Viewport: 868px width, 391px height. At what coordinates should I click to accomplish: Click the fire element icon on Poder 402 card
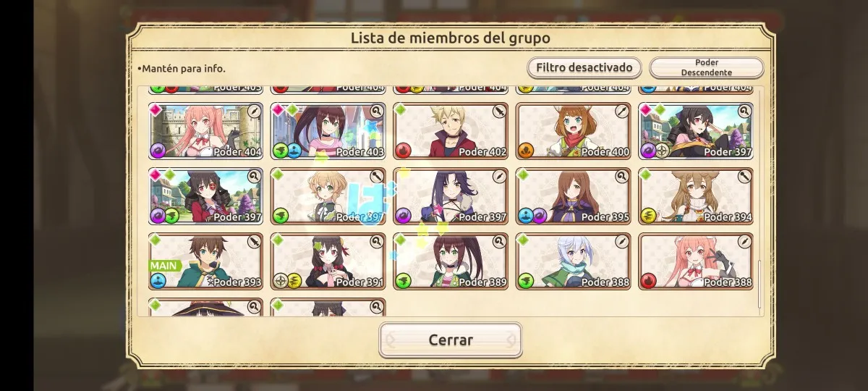tap(404, 151)
